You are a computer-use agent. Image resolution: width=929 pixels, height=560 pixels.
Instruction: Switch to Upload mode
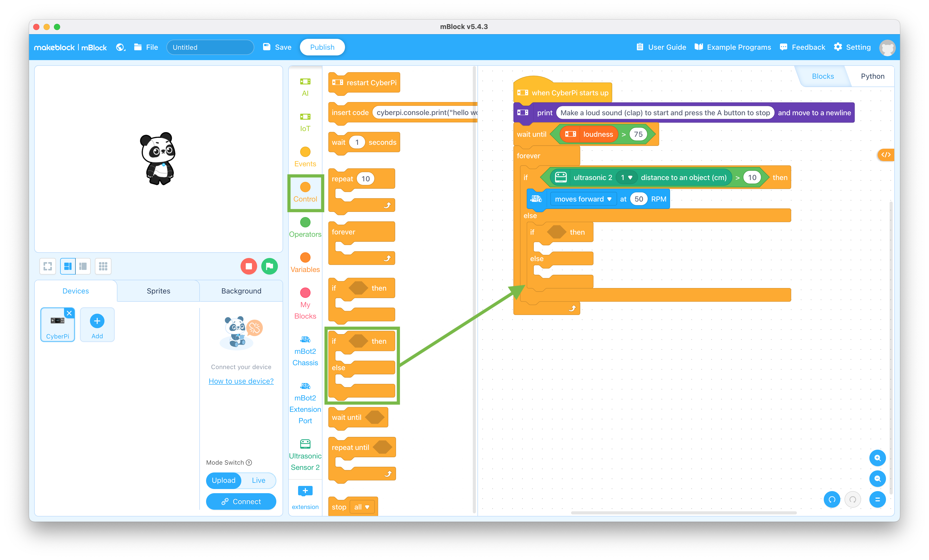click(x=224, y=480)
